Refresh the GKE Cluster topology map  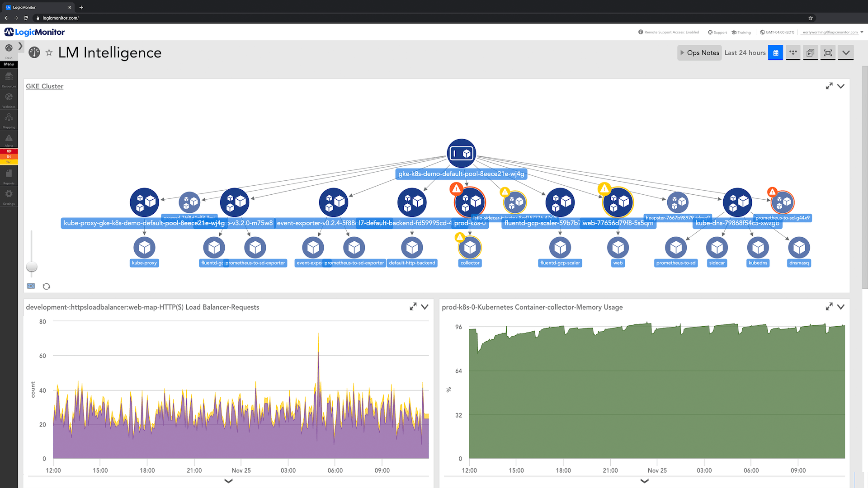[x=47, y=286]
